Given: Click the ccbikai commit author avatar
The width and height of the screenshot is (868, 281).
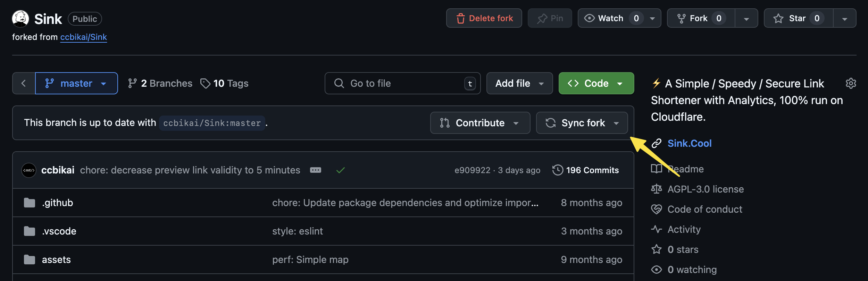Looking at the screenshot, I should pyautogui.click(x=29, y=170).
